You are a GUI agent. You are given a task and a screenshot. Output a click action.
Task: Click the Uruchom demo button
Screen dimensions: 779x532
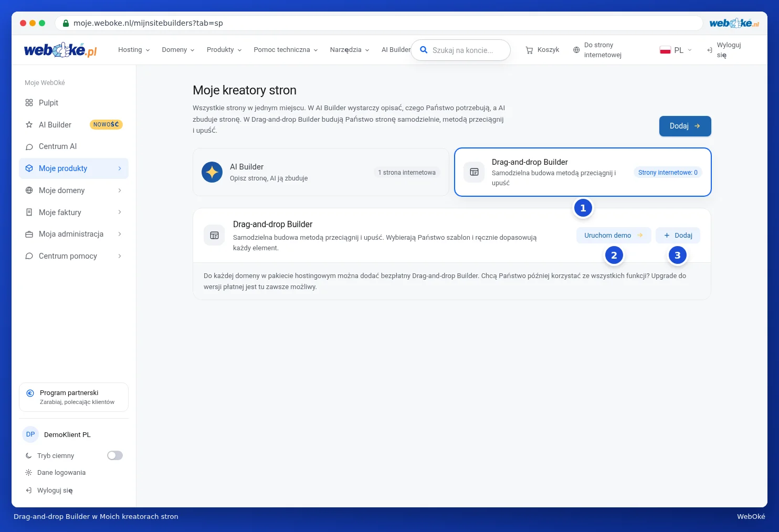pyautogui.click(x=614, y=236)
